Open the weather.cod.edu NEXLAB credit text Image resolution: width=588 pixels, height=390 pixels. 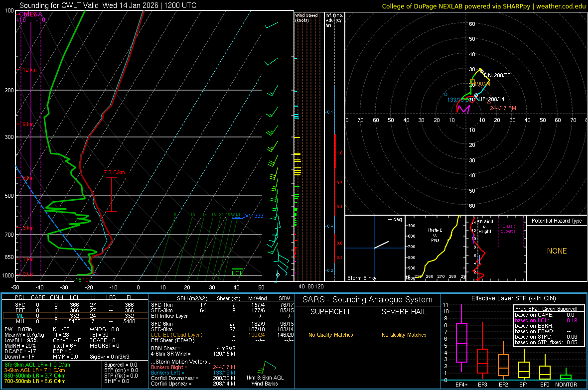(x=483, y=6)
